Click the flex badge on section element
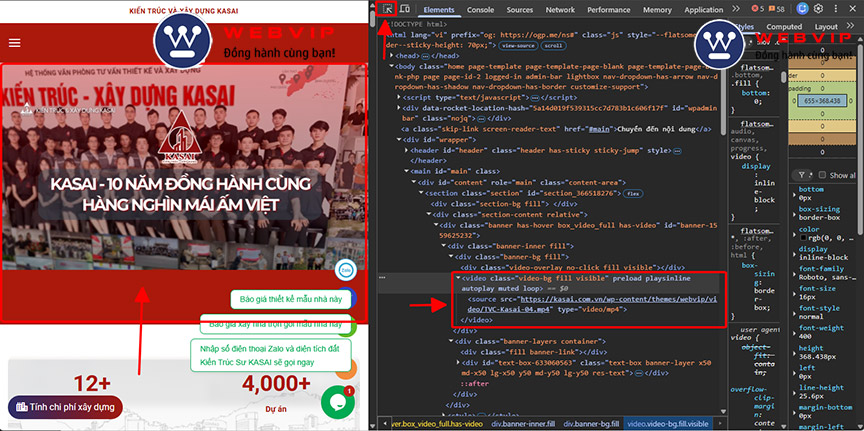This screenshot has height=431, width=864. [x=635, y=193]
